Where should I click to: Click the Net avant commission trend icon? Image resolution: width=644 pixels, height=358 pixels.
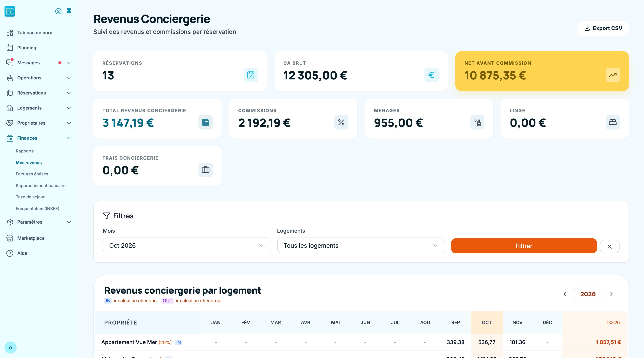tap(613, 75)
